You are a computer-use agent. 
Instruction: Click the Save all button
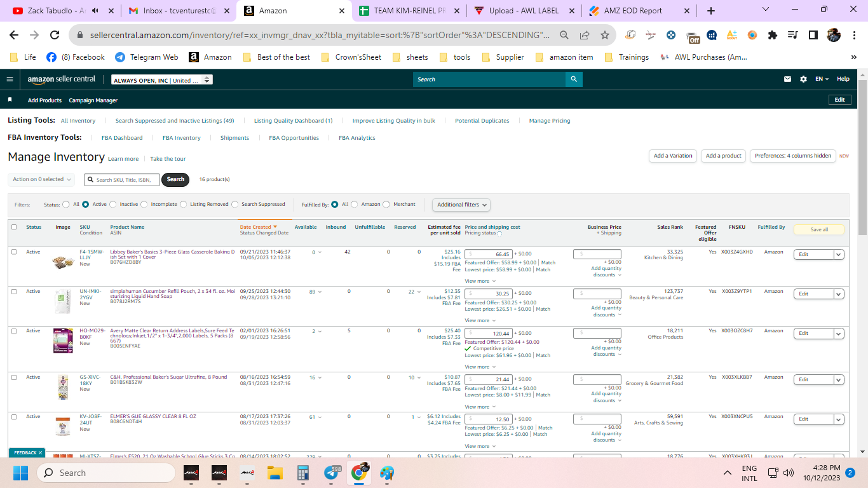(819, 229)
